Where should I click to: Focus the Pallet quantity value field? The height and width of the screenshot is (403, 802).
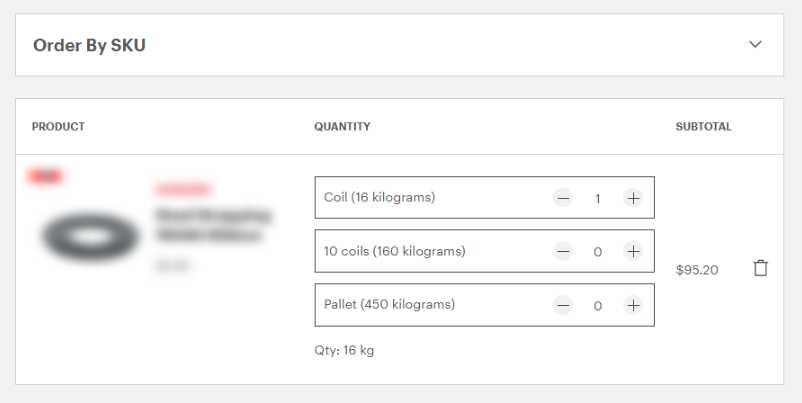pyautogui.click(x=598, y=305)
